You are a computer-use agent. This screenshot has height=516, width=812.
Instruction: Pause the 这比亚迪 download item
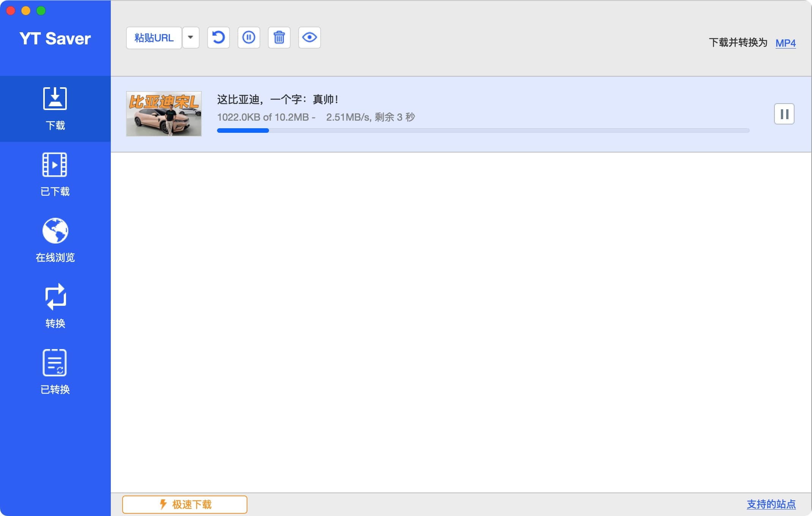tap(784, 114)
